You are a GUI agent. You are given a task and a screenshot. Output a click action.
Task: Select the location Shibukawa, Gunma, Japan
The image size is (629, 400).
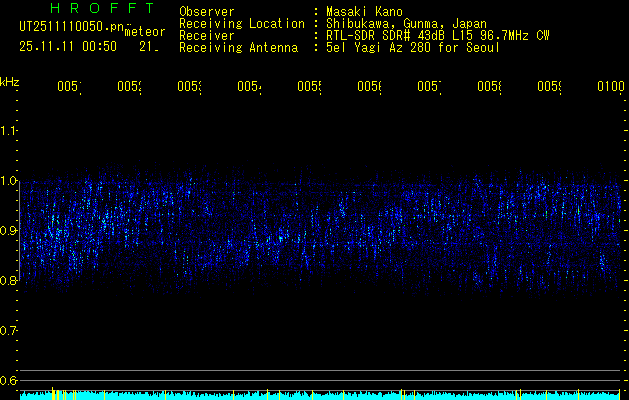coord(406,24)
